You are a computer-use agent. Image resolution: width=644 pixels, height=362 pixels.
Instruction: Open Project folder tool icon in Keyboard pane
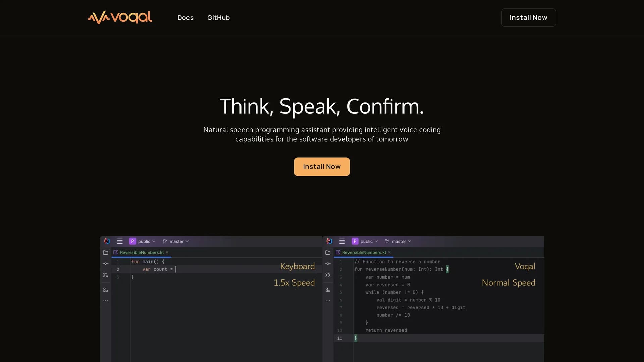coord(106,252)
